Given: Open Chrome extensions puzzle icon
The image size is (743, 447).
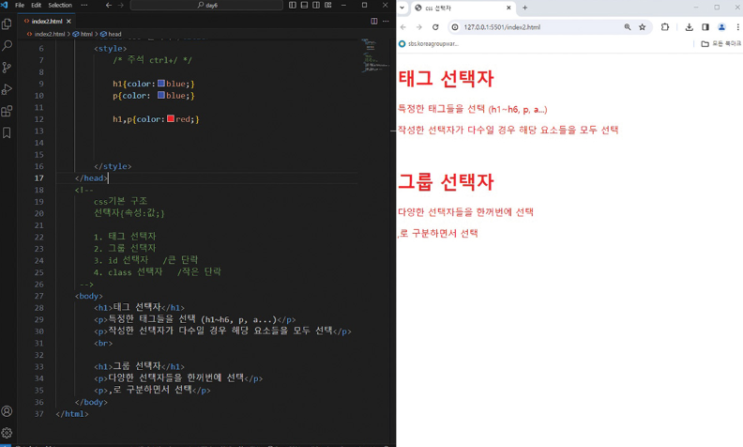Looking at the screenshot, I should (x=665, y=27).
